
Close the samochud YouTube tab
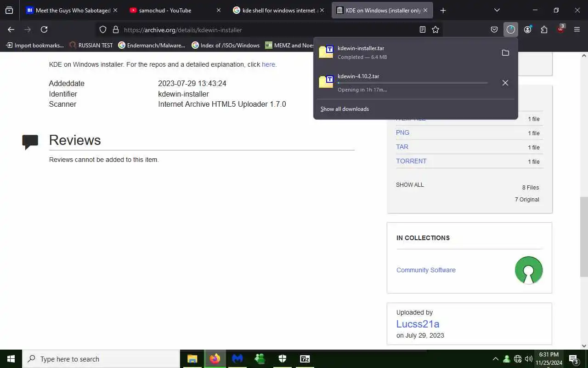point(219,10)
